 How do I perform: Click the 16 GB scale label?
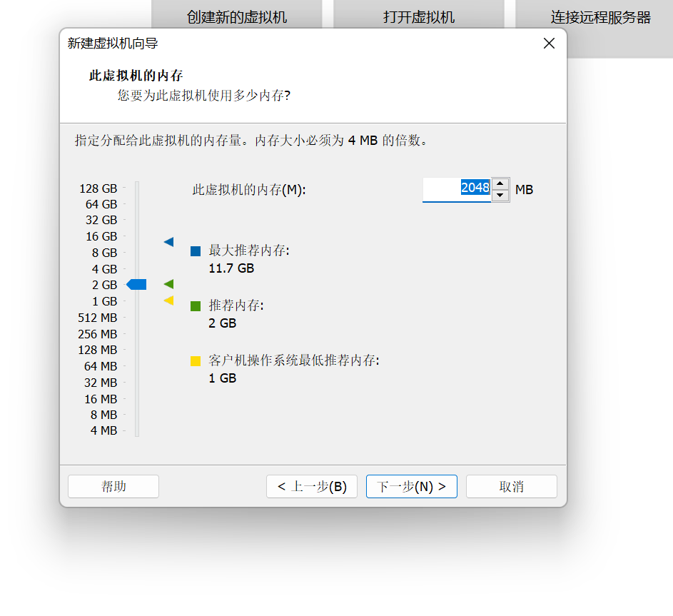(101, 236)
